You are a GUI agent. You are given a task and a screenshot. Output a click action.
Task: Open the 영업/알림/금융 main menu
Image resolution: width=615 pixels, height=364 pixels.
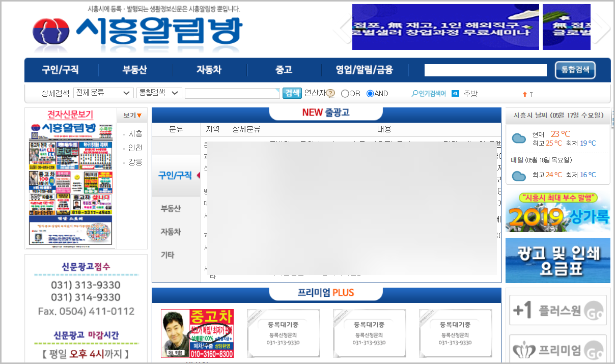pyautogui.click(x=365, y=70)
